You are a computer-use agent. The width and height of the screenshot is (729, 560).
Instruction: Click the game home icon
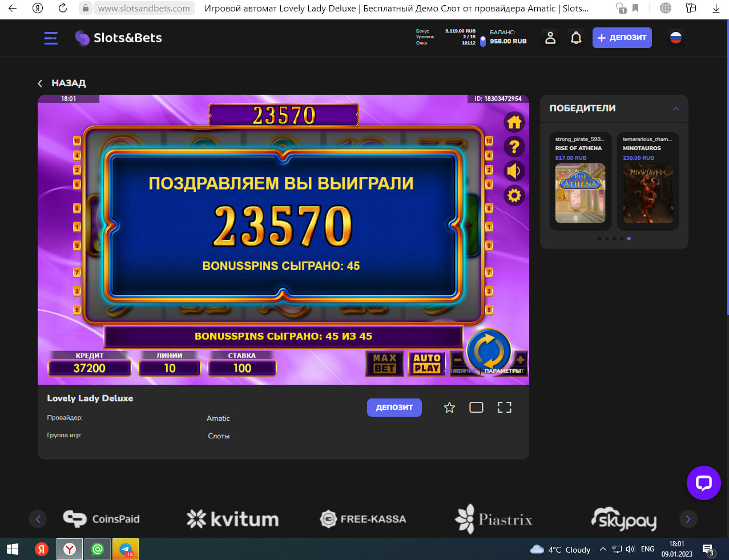514,122
